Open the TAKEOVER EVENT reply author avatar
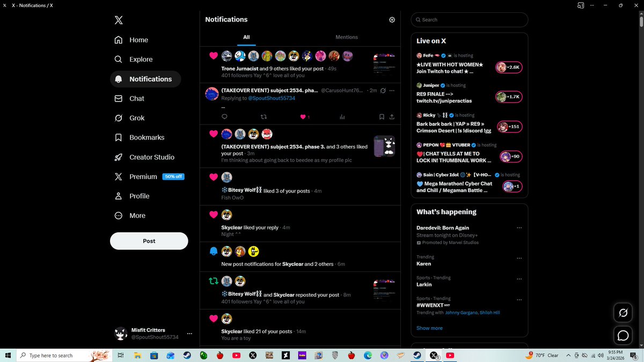The height and width of the screenshot is (362, 644). pos(212,94)
